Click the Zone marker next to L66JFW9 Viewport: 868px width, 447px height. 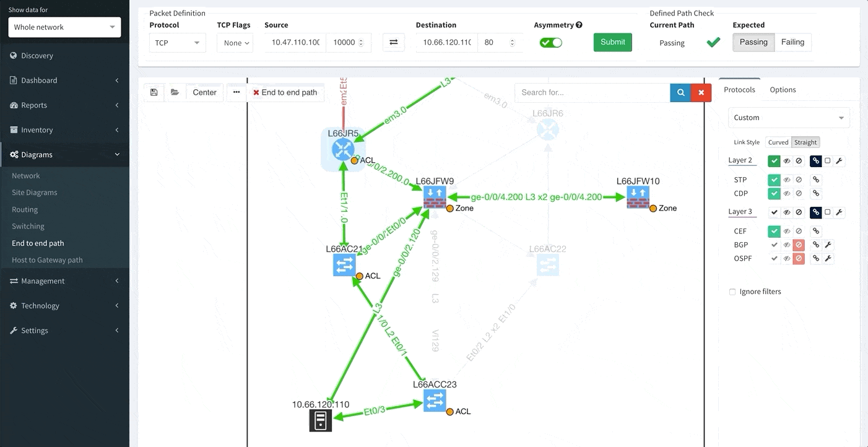click(450, 209)
